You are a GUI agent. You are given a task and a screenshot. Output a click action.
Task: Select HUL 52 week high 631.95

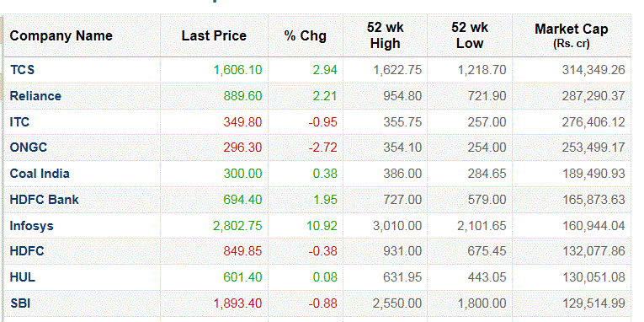pyautogui.click(x=402, y=277)
